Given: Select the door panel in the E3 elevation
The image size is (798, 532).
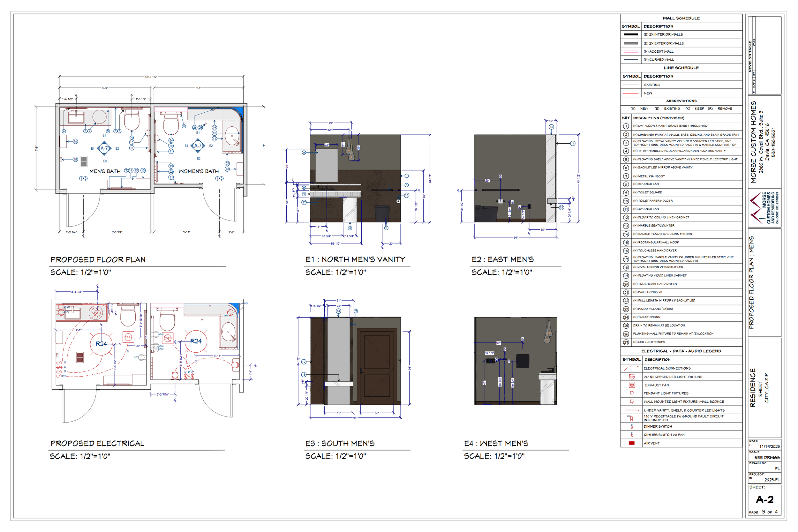Looking at the screenshot, I should [x=377, y=368].
